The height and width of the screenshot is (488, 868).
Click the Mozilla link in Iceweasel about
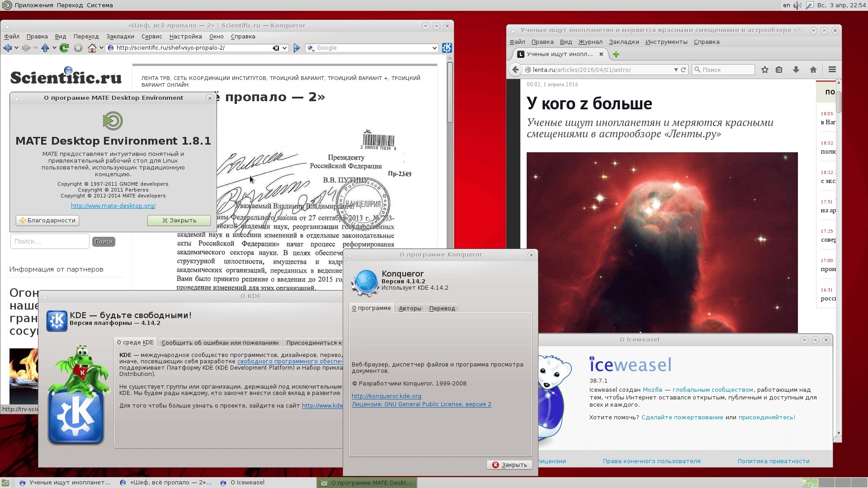(x=652, y=390)
